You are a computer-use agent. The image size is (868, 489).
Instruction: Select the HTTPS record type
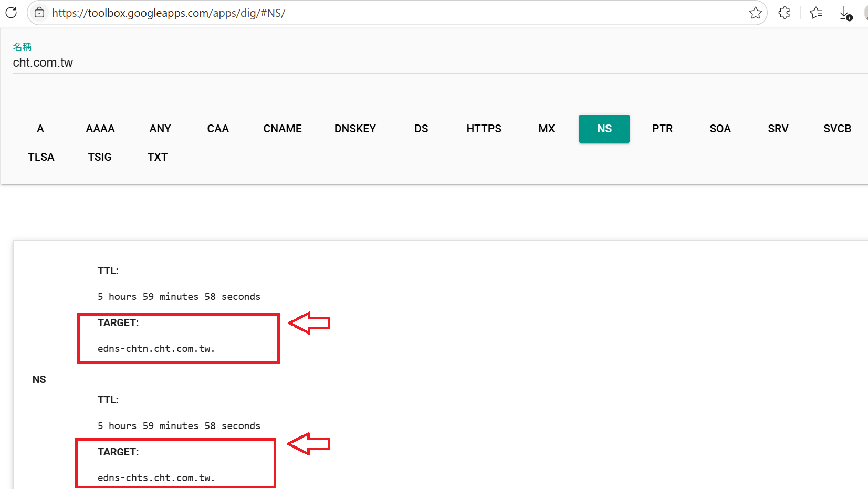(x=484, y=129)
